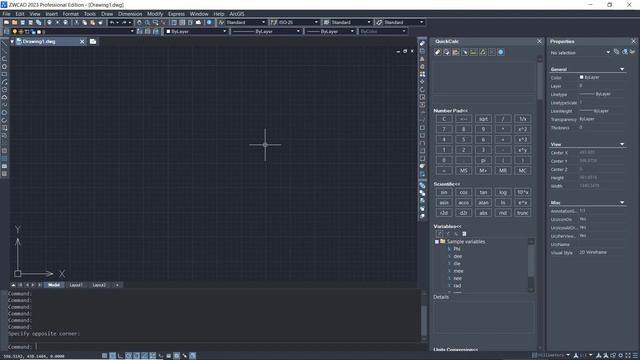Click the Color ByLayer swatch in Properties

582,77
